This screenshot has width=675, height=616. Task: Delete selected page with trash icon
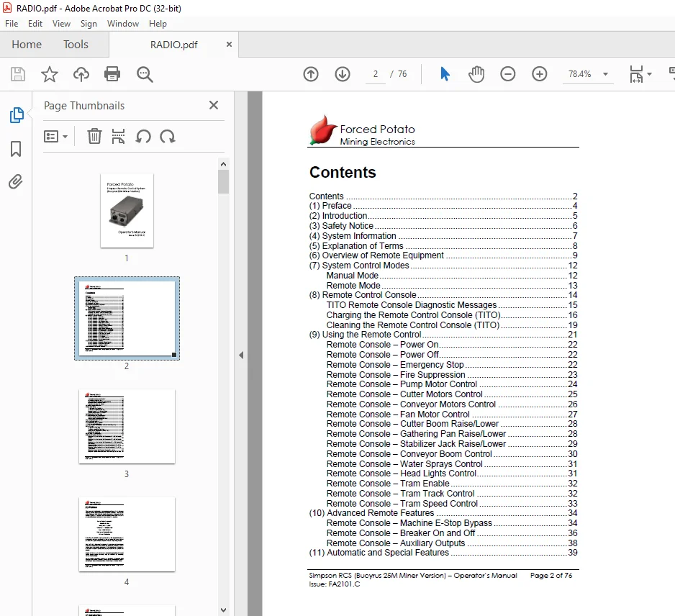94,137
